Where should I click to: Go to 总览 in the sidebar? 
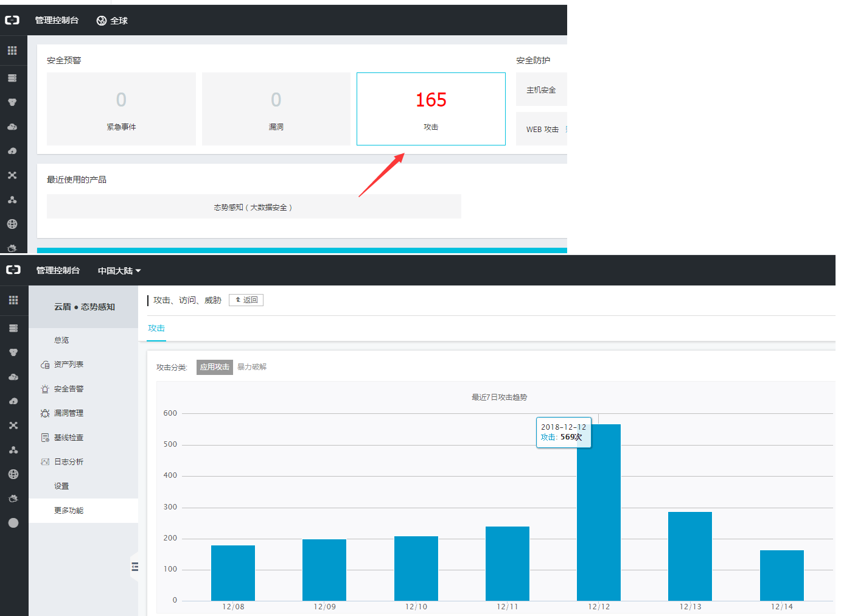tap(61, 340)
